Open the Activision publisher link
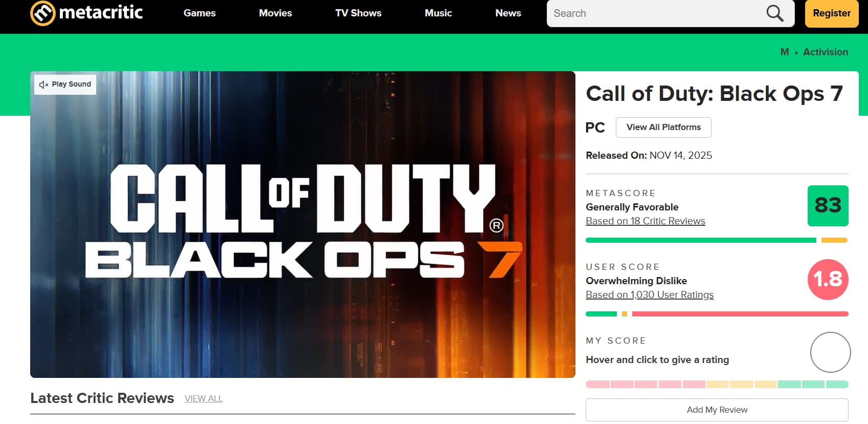The image size is (868, 424). tap(826, 52)
